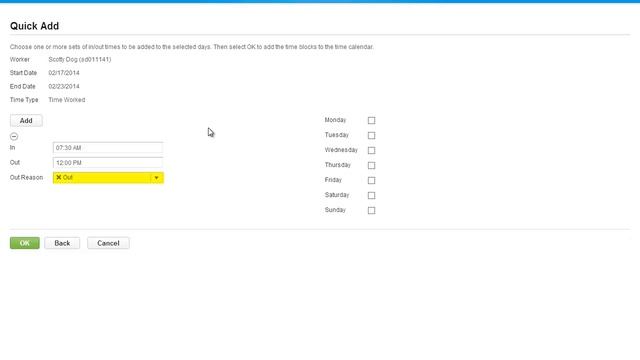Image resolution: width=640 pixels, height=360 pixels.
Task: Check the Sunday checkbox
Action: click(371, 211)
